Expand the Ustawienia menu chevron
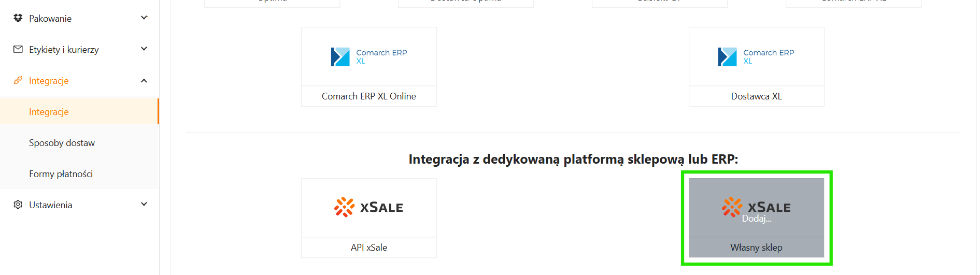The width and height of the screenshot is (980, 275). tap(144, 204)
